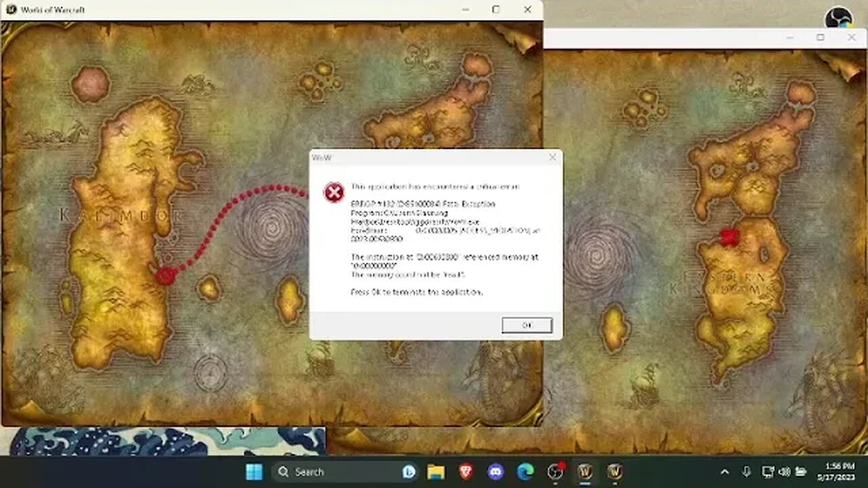Click World of Warcraft title bar icon
This screenshot has width=868, height=488.
tap(11, 9)
